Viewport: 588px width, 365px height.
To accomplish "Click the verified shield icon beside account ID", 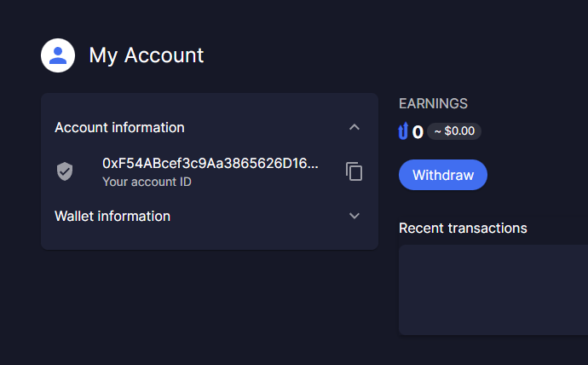I will click(65, 171).
